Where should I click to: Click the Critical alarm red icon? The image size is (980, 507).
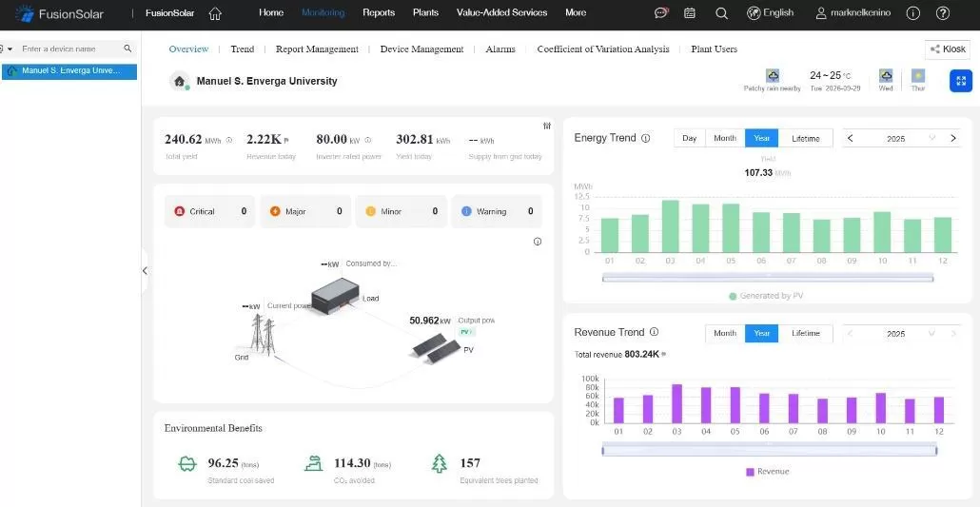click(x=179, y=211)
